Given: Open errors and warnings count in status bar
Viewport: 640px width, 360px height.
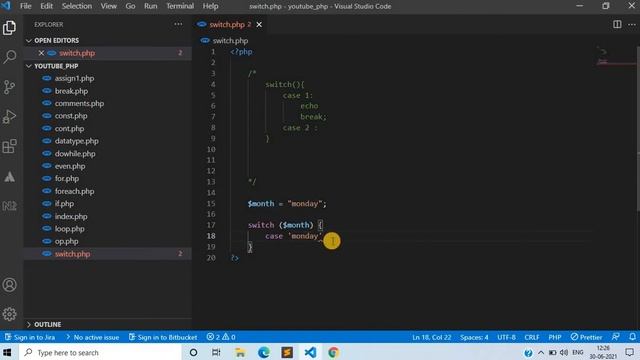Looking at the screenshot, I should click(x=221, y=337).
